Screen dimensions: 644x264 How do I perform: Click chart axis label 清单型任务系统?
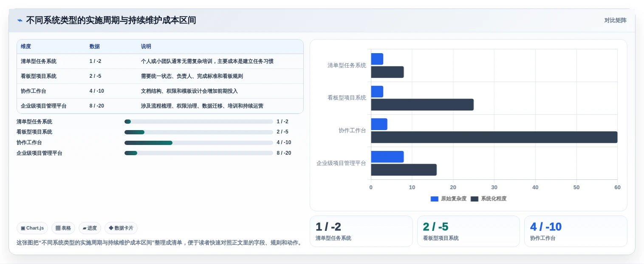pos(347,65)
